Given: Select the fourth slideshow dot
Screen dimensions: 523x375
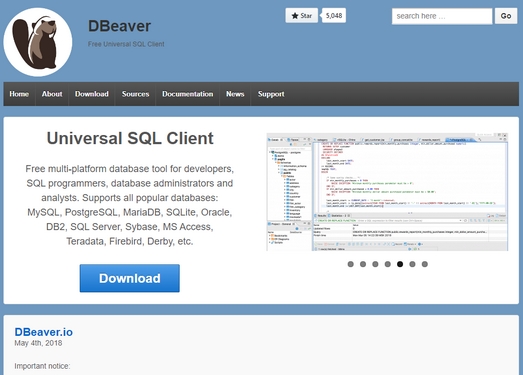Looking at the screenshot, I should click(388, 264).
